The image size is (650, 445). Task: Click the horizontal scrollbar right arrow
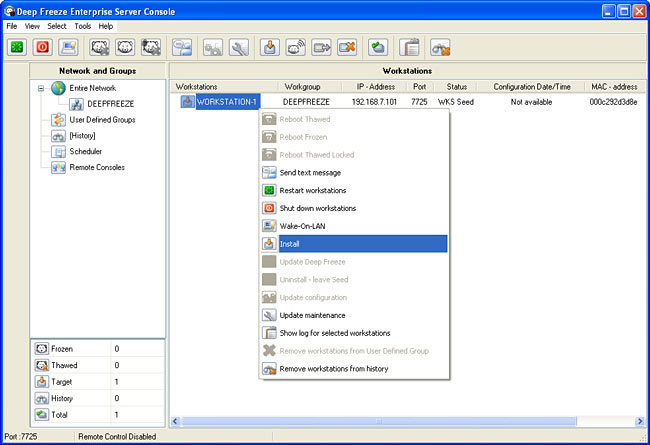pyautogui.click(x=640, y=421)
